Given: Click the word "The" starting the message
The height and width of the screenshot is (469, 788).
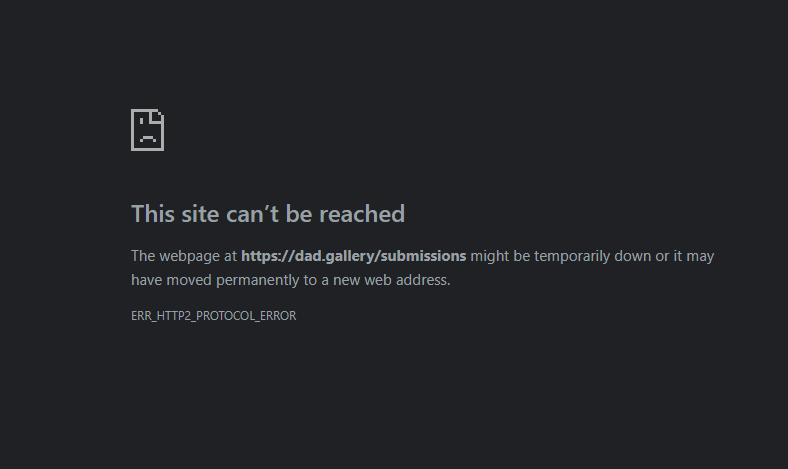Looking at the screenshot, I should [x=143, y=256].
